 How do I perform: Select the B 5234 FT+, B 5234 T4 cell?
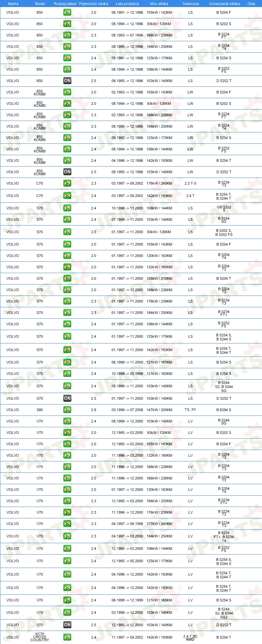tap(224, 536)
